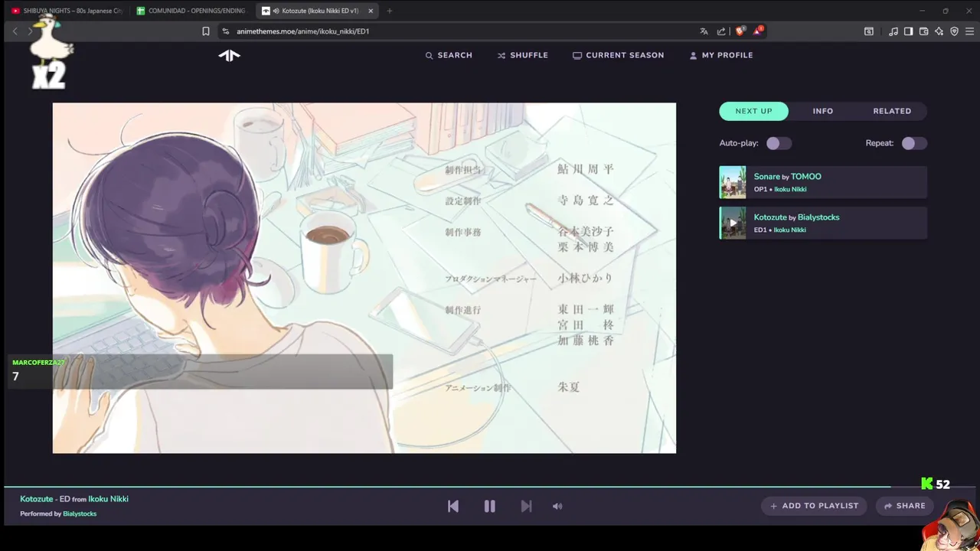Click Bialystocks in Performed by line
Image resolution: width=980 pixels, height=551 pixels.
pos(80,514)
